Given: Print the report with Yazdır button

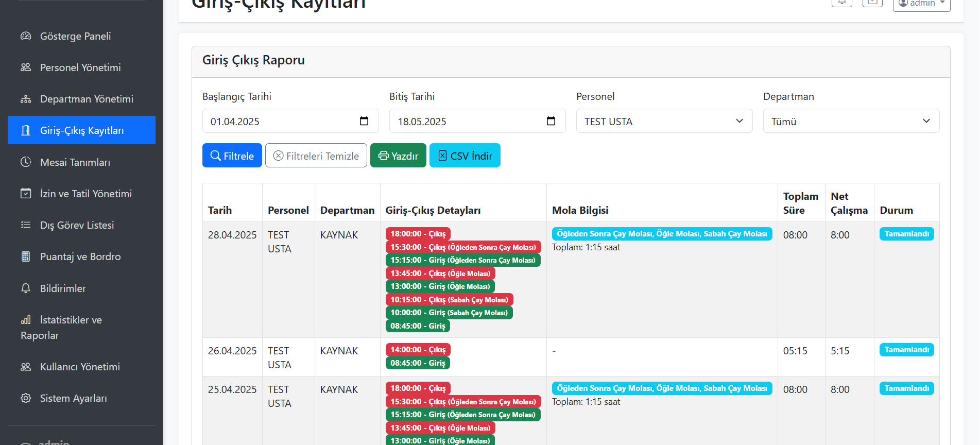Looking at the screenshot, I should point(398,156).
